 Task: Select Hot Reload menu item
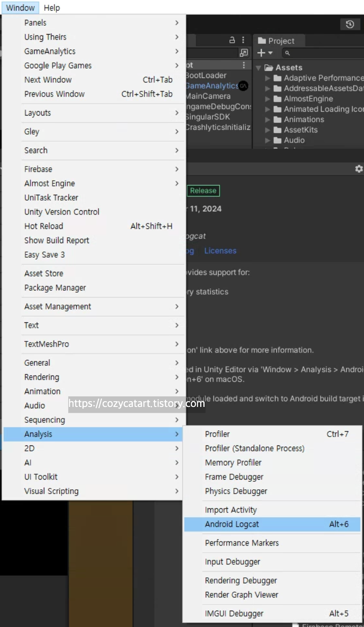pos(94,226)
